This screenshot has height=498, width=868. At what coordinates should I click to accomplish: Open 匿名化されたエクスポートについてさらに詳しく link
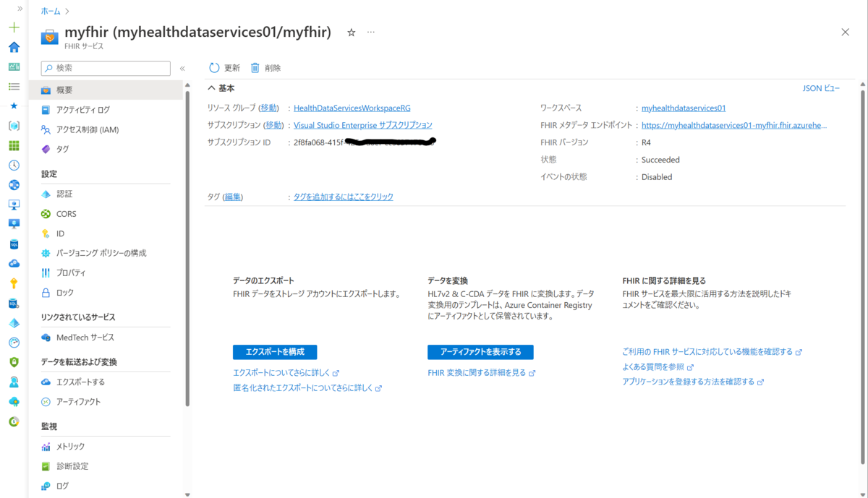click(x=307, y=388)
